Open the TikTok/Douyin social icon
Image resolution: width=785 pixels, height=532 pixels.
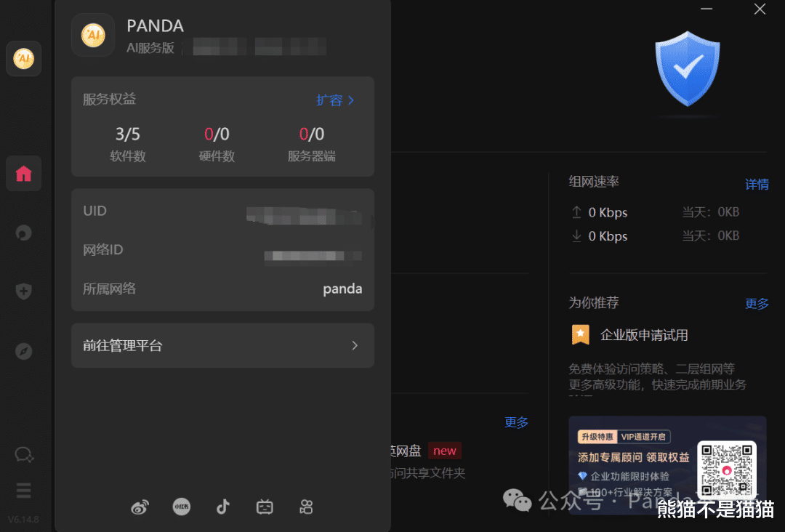tap(223, 507)
